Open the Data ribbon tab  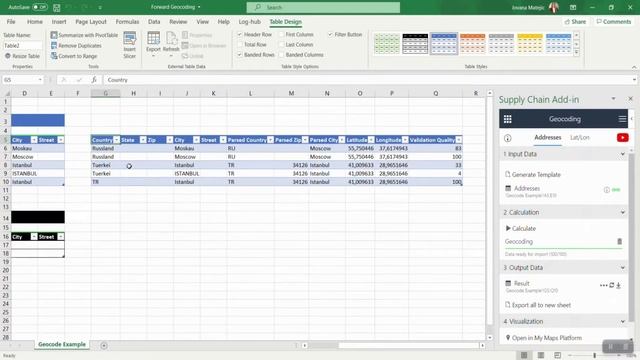(x=154, y=22)
